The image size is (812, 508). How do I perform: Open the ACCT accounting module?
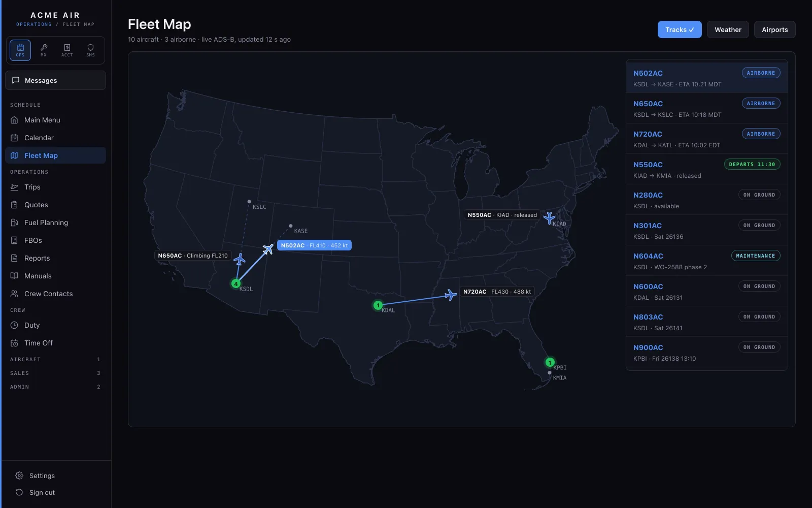pos(67,50)
